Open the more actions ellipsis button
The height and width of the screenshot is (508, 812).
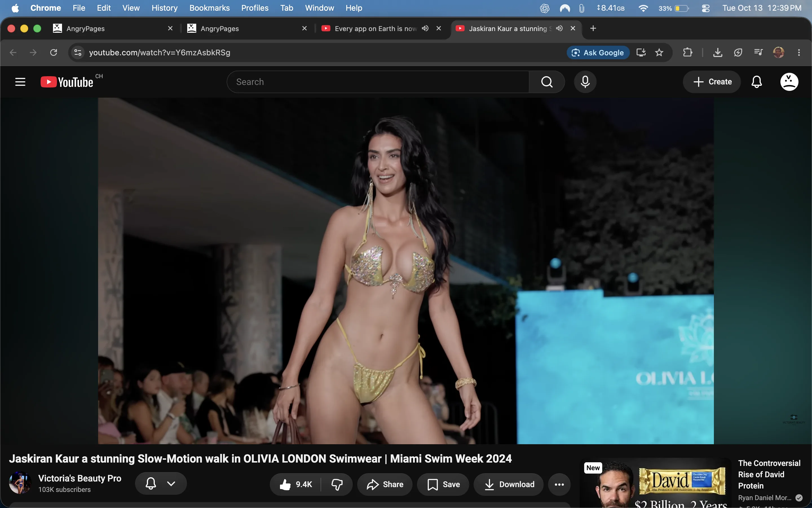point(559,484)
